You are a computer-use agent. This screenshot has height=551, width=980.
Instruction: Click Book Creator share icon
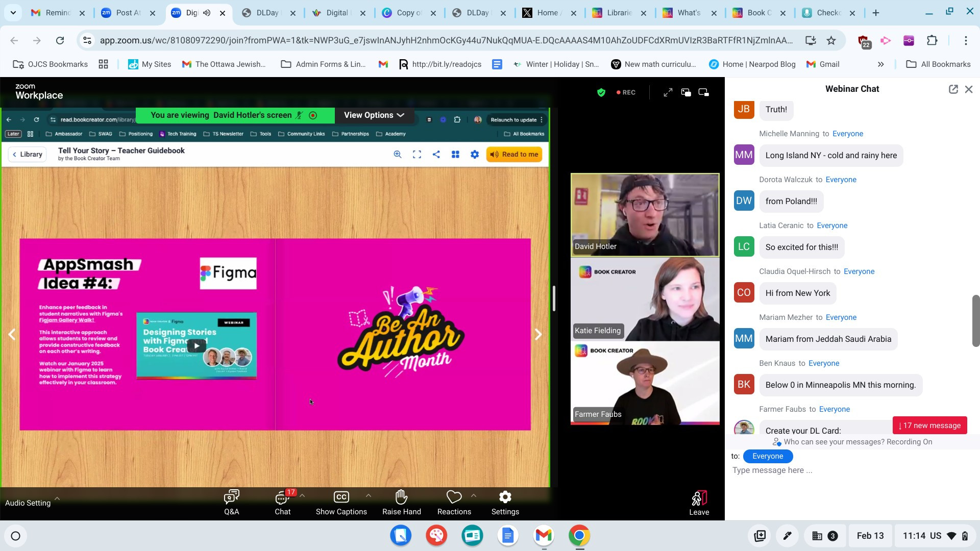tap(436, 155)
